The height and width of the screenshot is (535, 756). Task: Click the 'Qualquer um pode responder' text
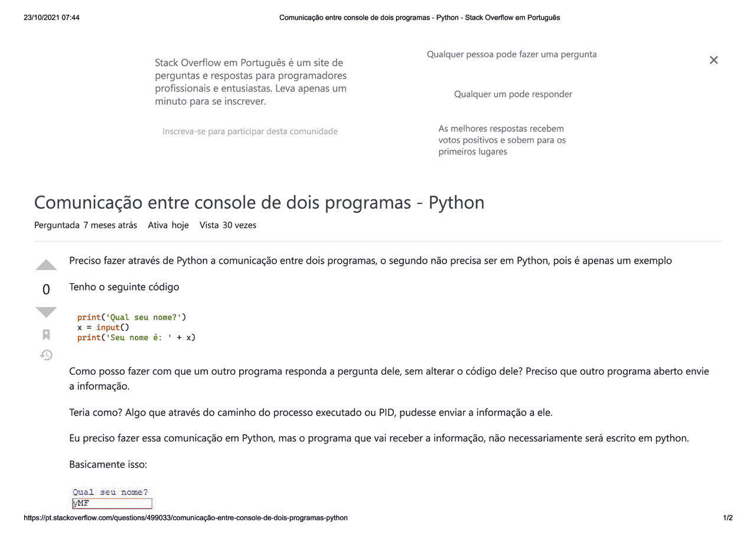[513, 93]
